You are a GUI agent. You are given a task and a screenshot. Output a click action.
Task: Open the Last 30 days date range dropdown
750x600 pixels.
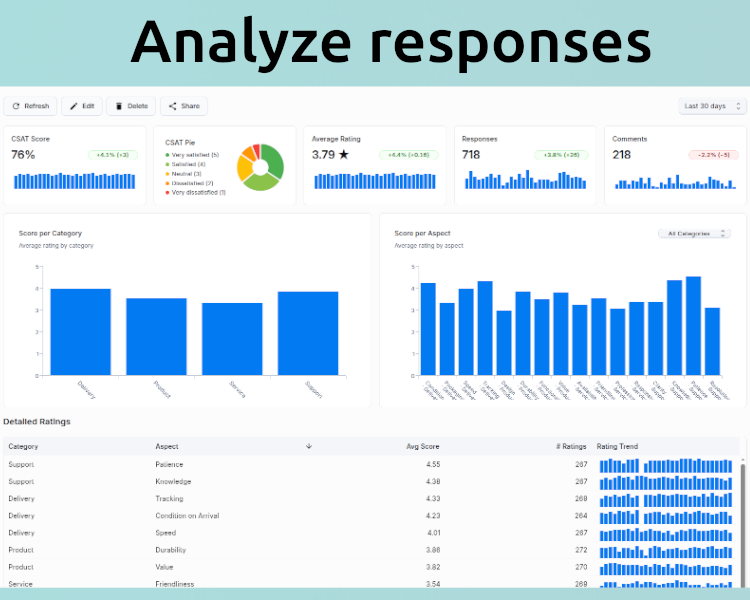click(712, 106)
